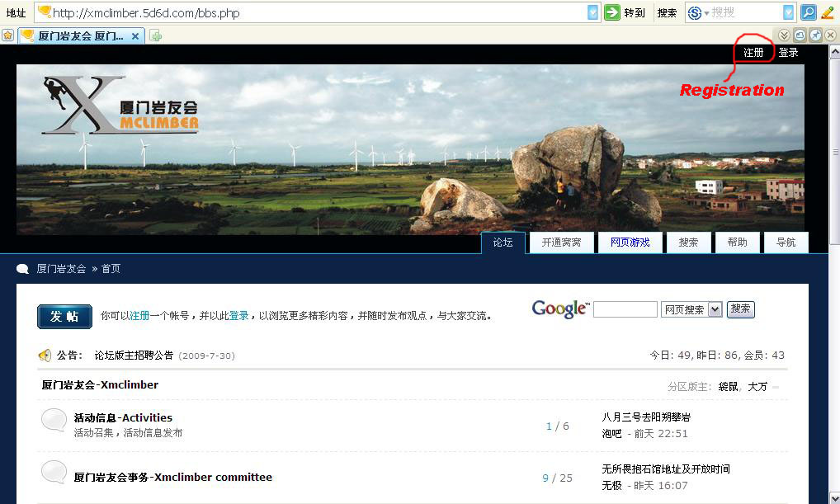This screenshot has height=504, width=840.
Task: Click the Google search text field
Action: [625, 309]
